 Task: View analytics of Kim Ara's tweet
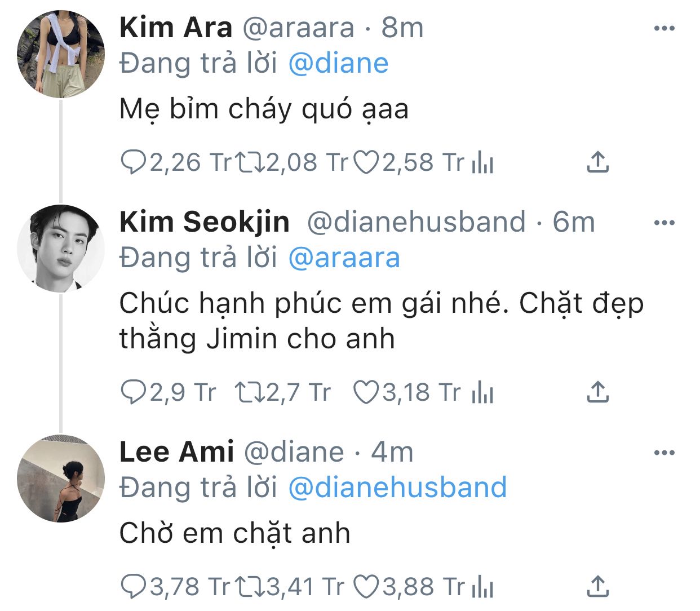(x=482, y=162)
